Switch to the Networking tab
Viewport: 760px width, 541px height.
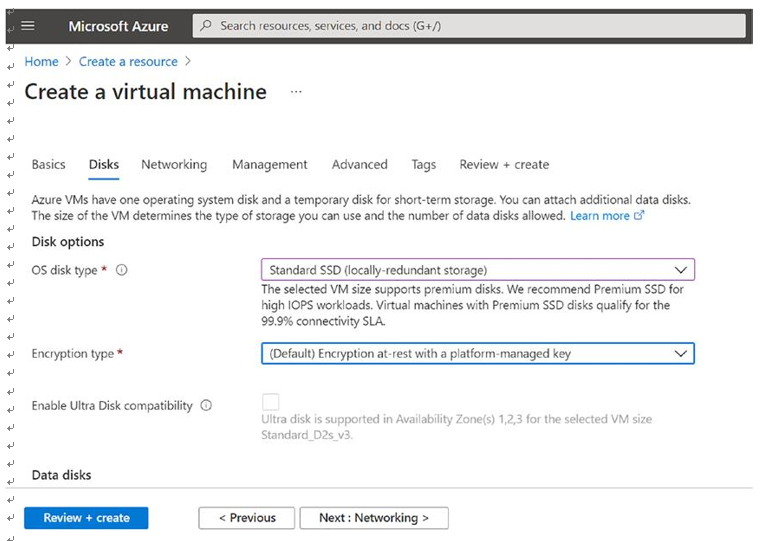coord(174,164)
